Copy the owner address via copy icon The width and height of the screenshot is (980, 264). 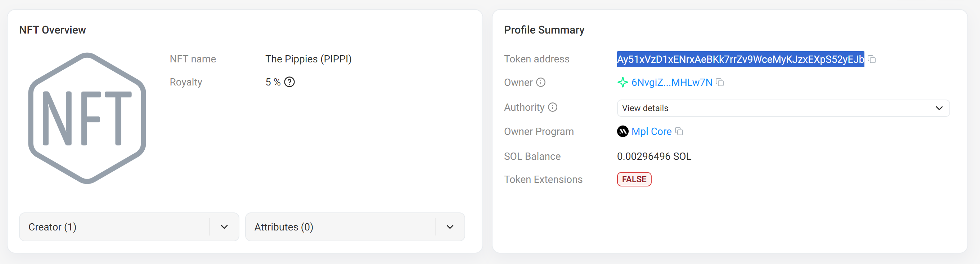(x=720, y=83)
